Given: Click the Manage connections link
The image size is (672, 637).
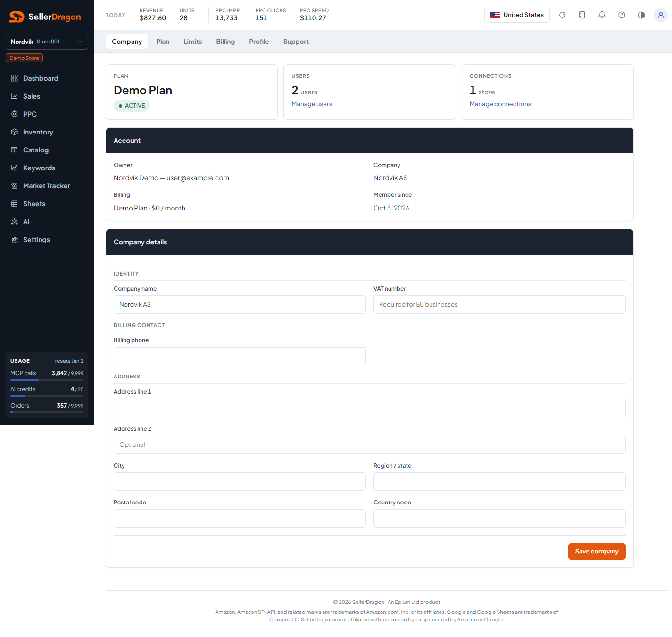Looking at the screenshot, I should click(500, 104).
